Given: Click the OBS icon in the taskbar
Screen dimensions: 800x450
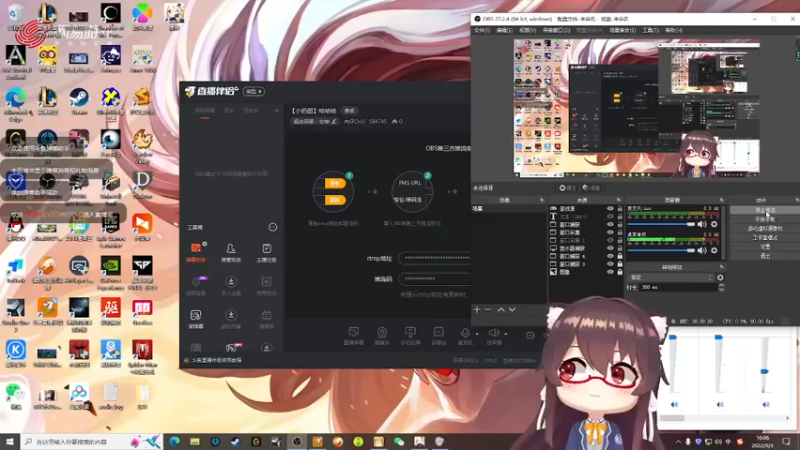Looking at the screenshot, I should [x=297, y=441].
